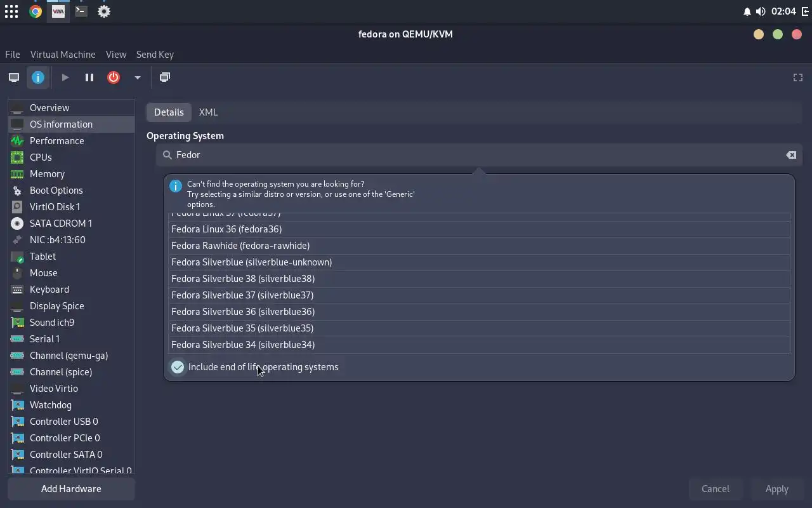Click the Add Hardware button
The image size is (812, 508).
pos(71,489)
